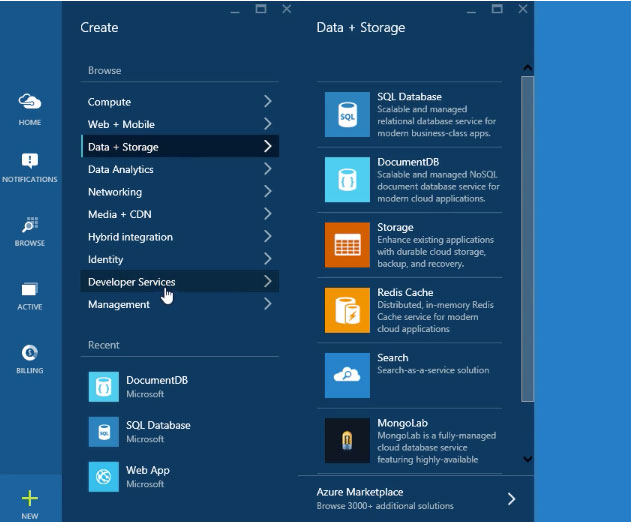Click the Data + Storage scrollbar thumb
This screenshot has height=522, width=631.
point(527,239)
